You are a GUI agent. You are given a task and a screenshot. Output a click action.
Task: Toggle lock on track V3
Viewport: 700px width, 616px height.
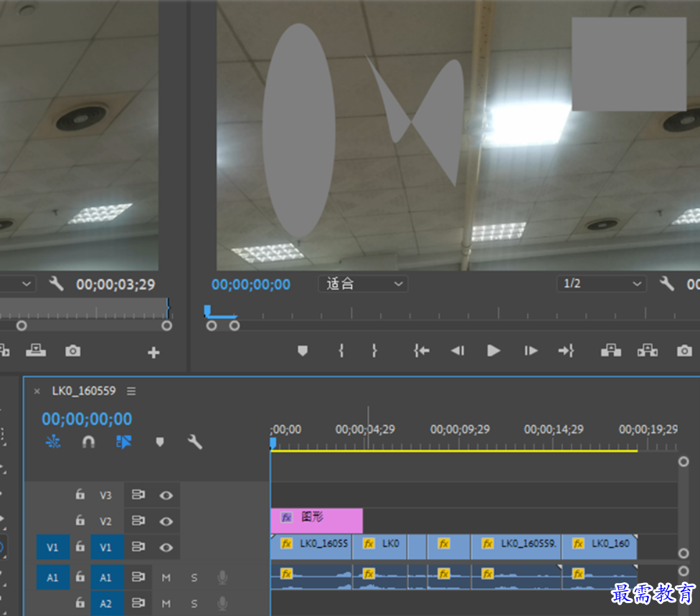click(x=80, y=495)
